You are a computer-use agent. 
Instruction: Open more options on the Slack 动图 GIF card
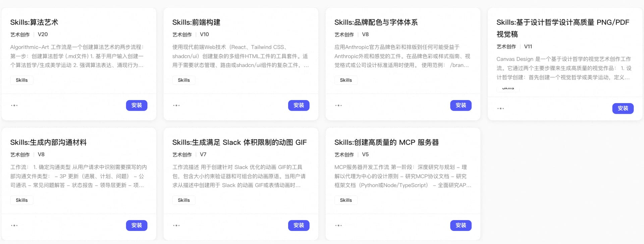coord(176,226)
